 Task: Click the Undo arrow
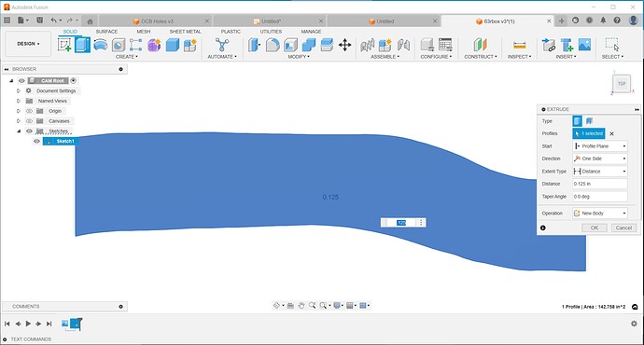pyautogui.click(x=54, y=21)
